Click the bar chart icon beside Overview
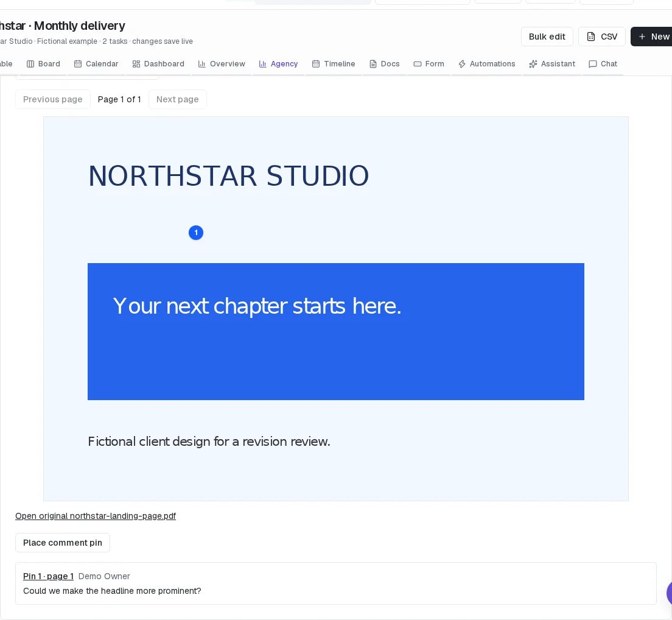 [x=202, y=64]
